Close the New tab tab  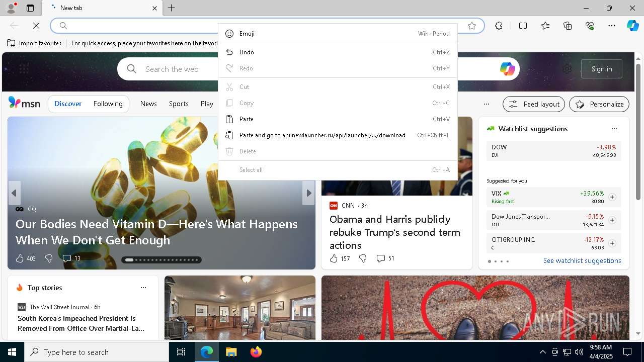pyautogui.click(x=154, y=8)
